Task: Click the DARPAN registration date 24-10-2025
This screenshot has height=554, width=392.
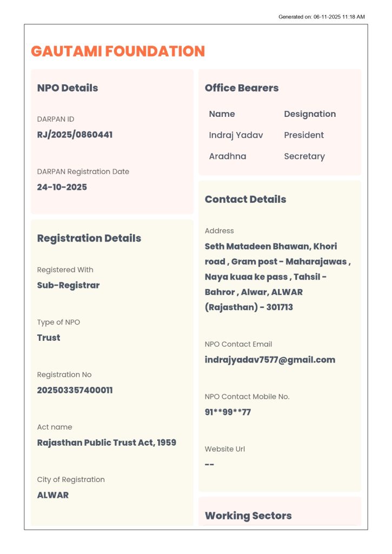Action: 62,187
